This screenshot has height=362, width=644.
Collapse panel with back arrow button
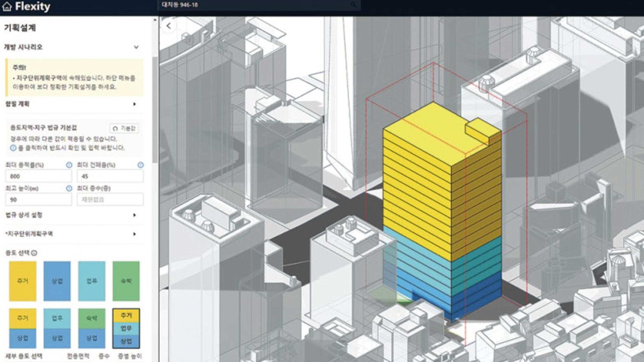point(169,26)
